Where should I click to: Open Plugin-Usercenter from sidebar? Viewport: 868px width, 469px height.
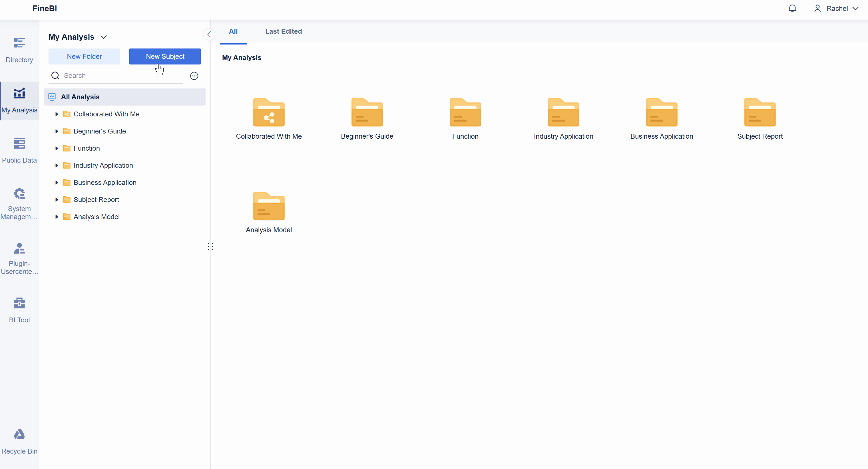click(x=19, y=258)
